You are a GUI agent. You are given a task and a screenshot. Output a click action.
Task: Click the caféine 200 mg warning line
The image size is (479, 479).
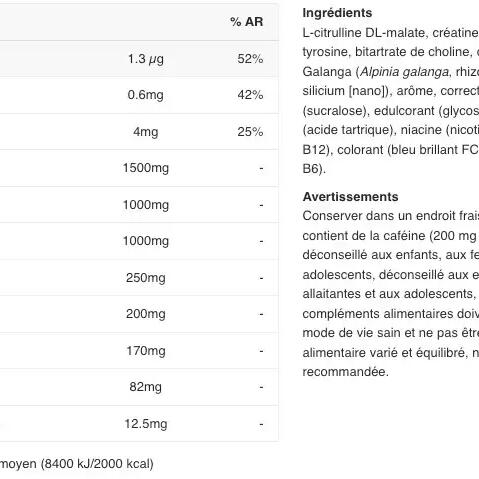tap(390, 236)
